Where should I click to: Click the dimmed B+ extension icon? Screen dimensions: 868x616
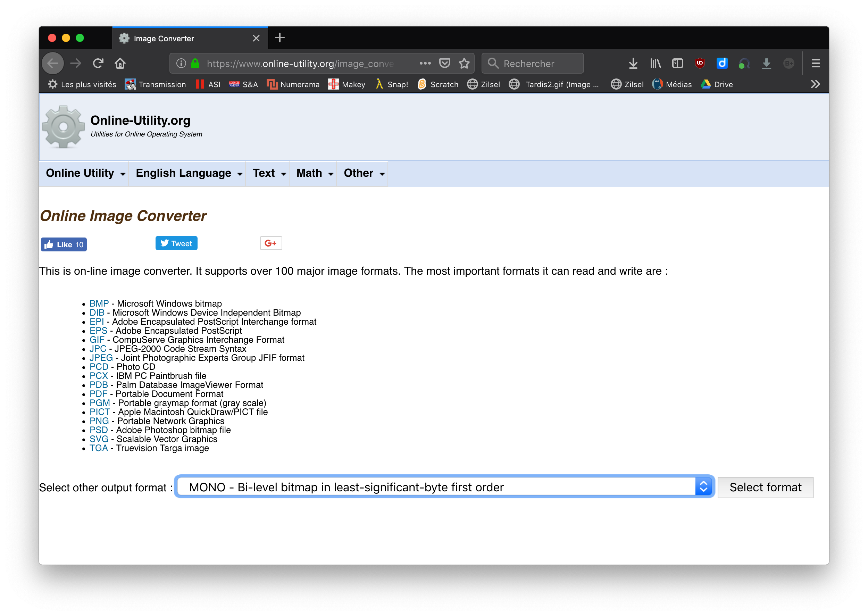point(789,63)
